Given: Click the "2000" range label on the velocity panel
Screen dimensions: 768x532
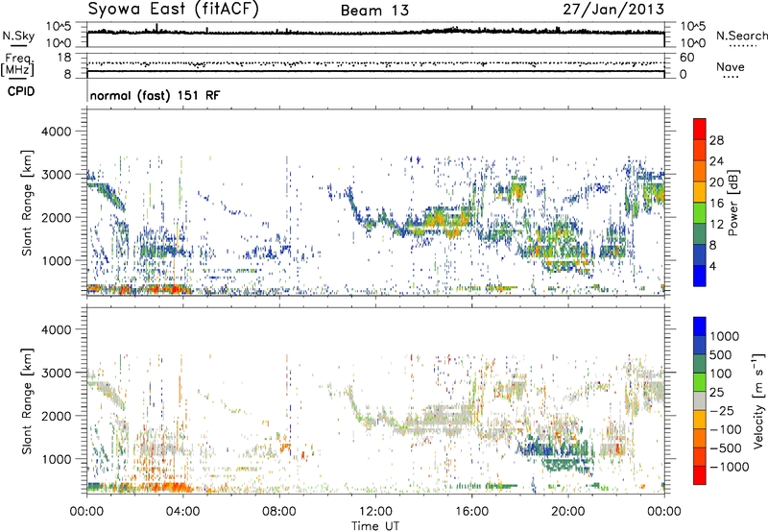Looking at the screenshot, I should (56, 416).
